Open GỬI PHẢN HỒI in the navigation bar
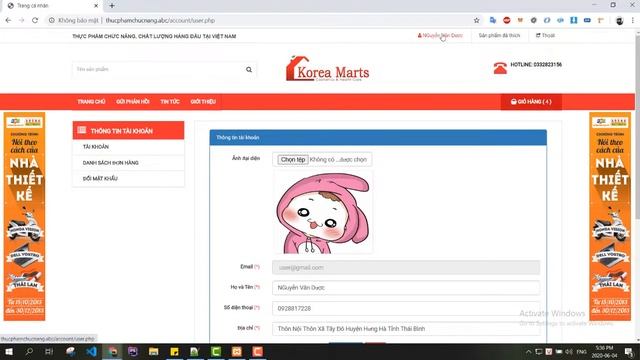The height and width of the screenshot is (360, 640). (x=133, y=102)
